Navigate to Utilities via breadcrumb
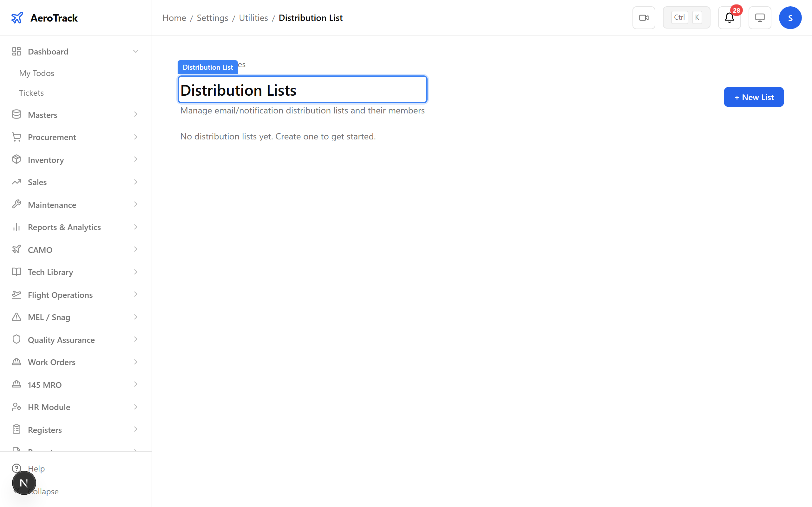812x507 pixels. [x=253, y=17]
